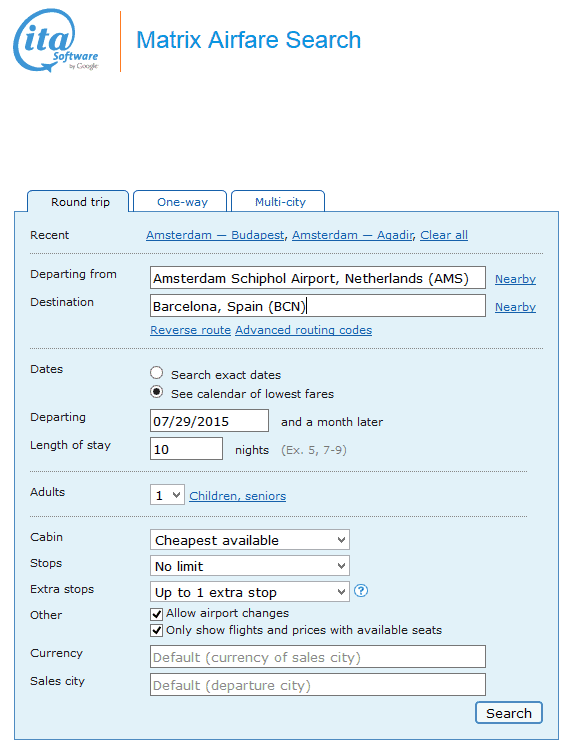Click the Departing date field
The width and height of the screenshot is (572, 753).
[x=209, y=421]
